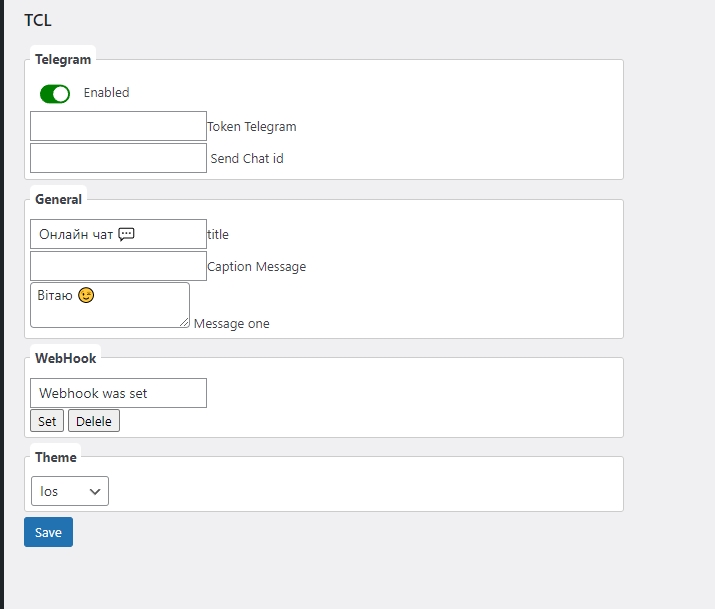
Task: Click the Webhook was set status field
Action: pyautogui.click(x=119, y=393)
